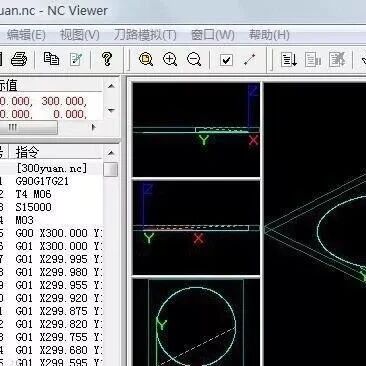This screenshot has width=366, height=366.
Task: Zoom out with the minus magnifier
Action: tap(194, 60)
